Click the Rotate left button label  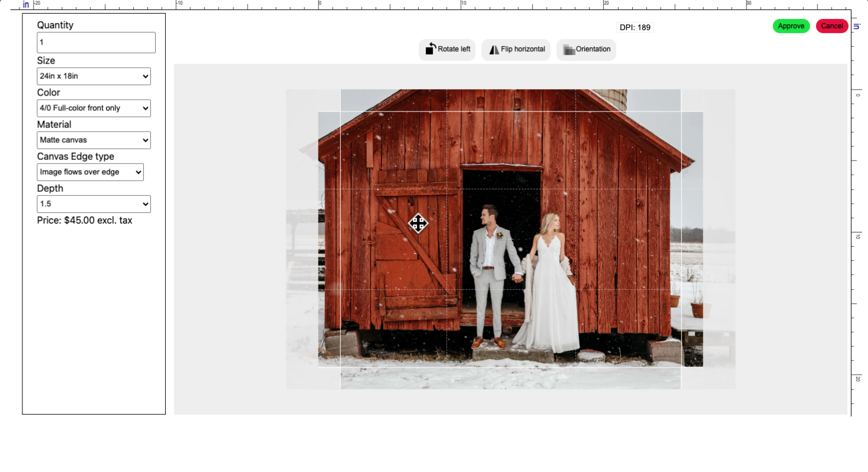pyautogui.click(x=454, y=50)
